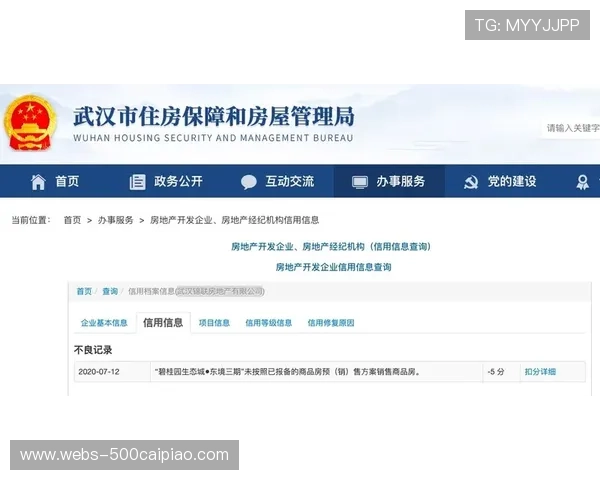The image size is (600, 480).
Task: Click the 不良记录 section heading
Action: tap(93, 350)
